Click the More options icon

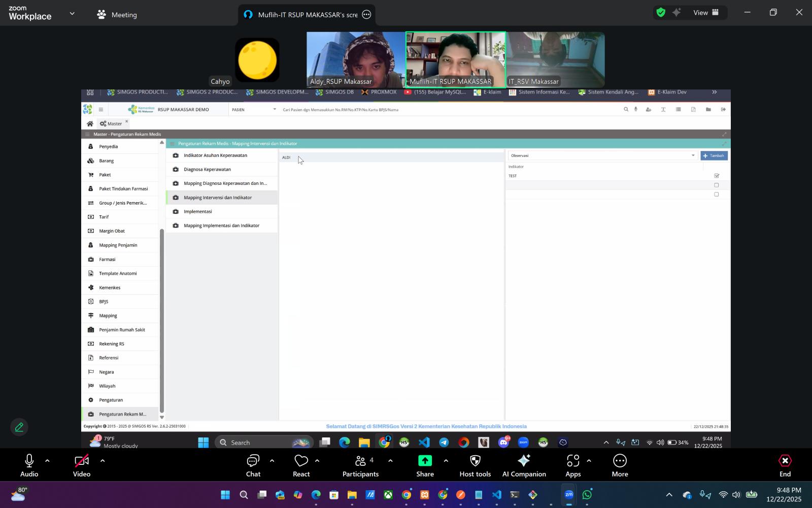(620, 461)
